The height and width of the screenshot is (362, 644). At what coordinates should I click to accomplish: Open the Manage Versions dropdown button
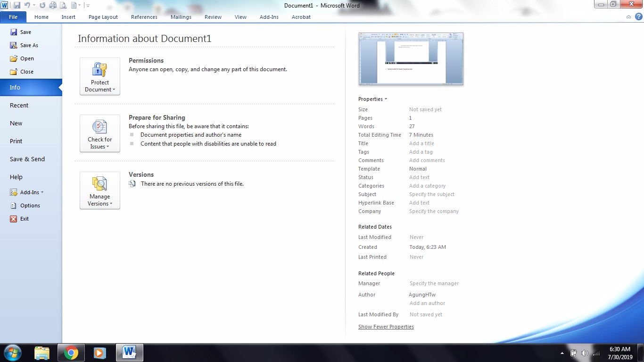point(100,190)
